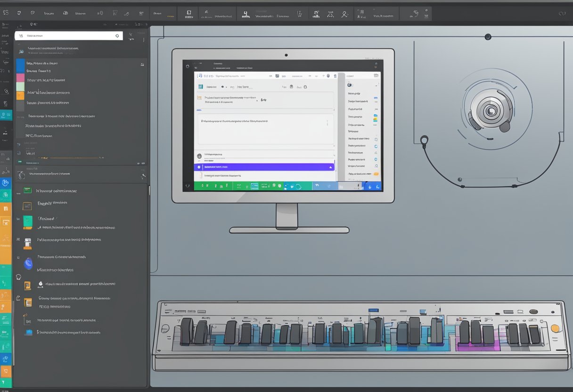573x392 pixels.
Task: Open the gear icon on the on-screen window toolbar
Action: [x=328, y=76]
